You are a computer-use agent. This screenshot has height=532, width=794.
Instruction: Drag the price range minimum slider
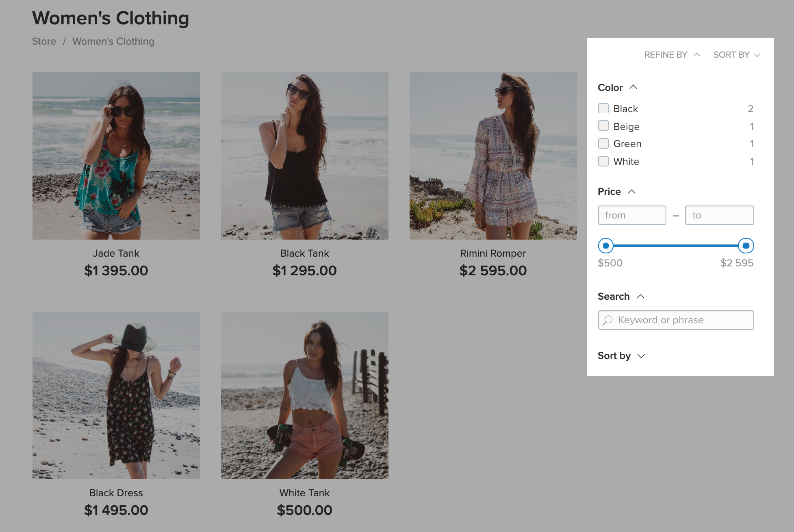click(606, 245)
